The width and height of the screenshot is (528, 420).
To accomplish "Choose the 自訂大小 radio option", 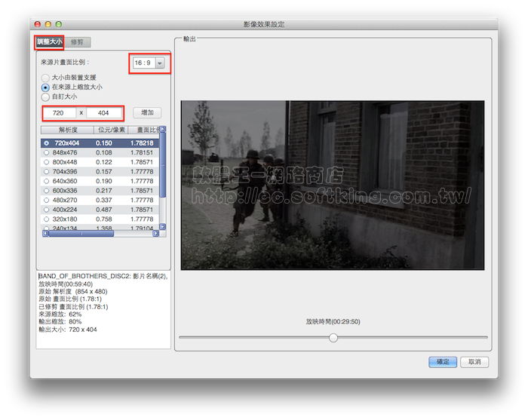I will [46, 97].
